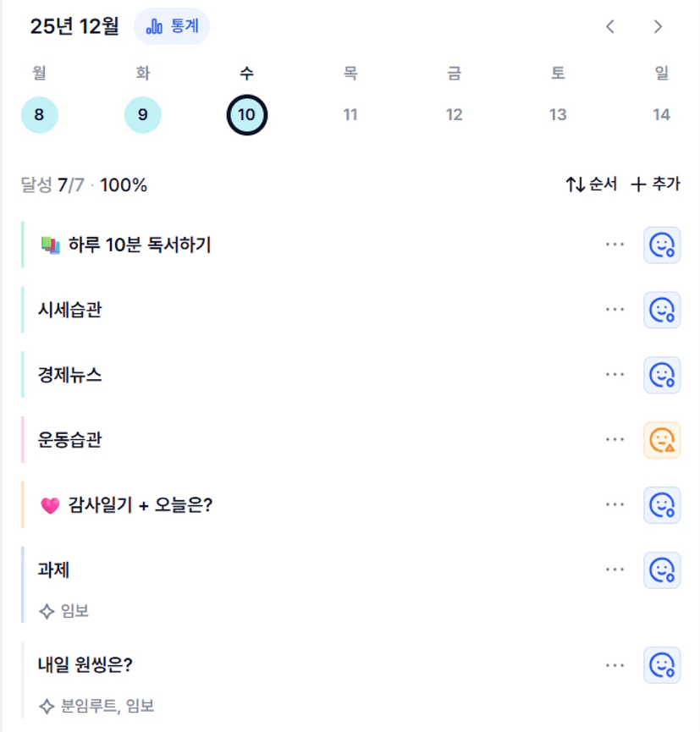Toggle the 시세습관 completion face
The height and width of the screenshot is (732, 700).
[661, 311]
